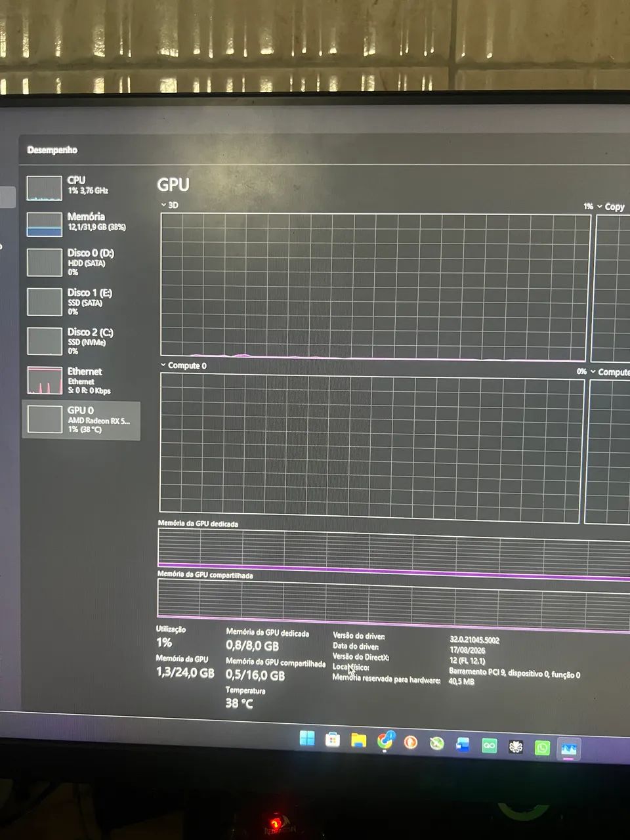Click the driver date 17/08/2026
The width and height of the screenshot is (630, 840).
(467, 650)
